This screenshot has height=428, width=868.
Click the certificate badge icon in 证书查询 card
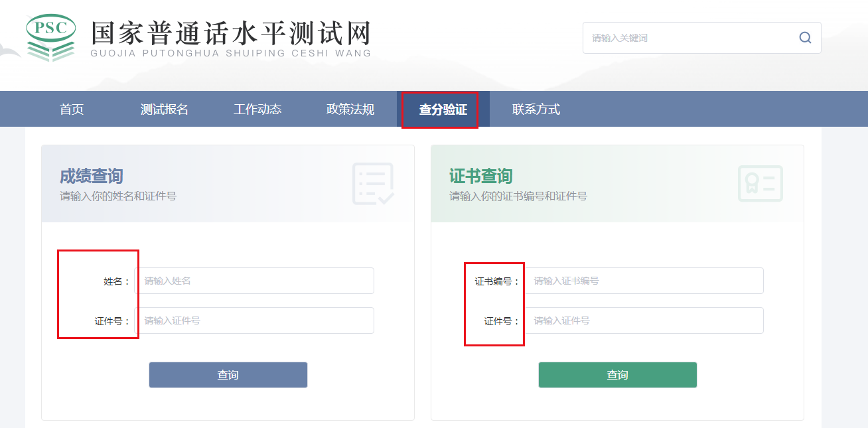(x=760, y=184)
